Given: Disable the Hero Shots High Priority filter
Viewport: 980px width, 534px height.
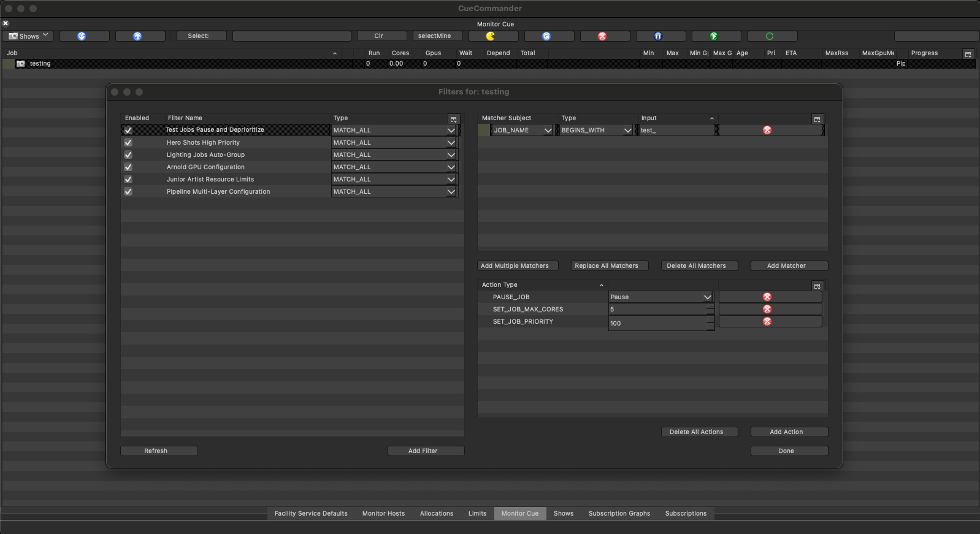Looking at the screenshot, I should coord(128,142).
